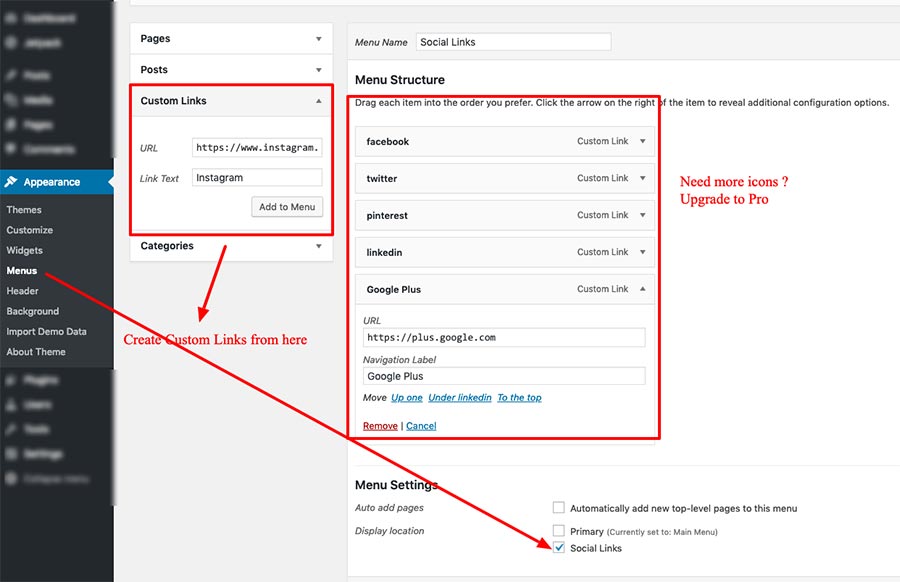Check the Primary display location box
This screenshot has width=900, height=582.
(559, 531)
